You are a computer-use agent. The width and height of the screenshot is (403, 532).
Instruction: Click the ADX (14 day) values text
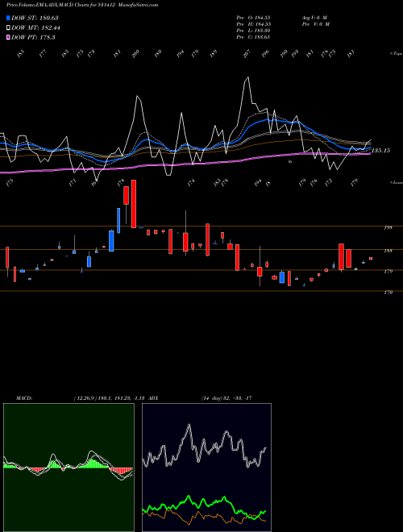[226, 398]
